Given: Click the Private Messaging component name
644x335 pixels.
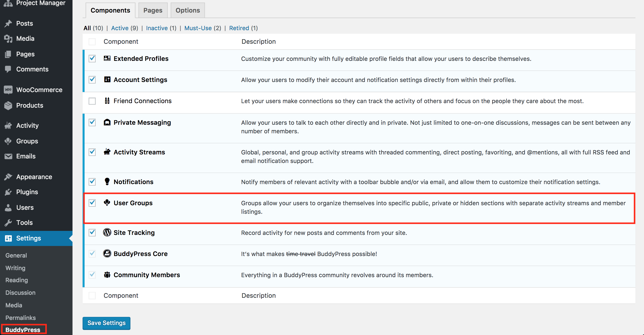Looking at the screenshot, I should tap(142, 122).
